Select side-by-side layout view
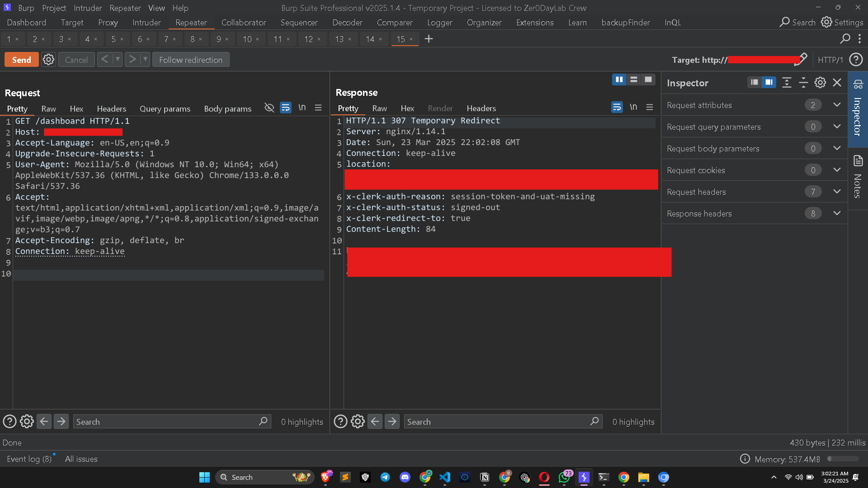The image size is (868, 488). click(619, 80)
